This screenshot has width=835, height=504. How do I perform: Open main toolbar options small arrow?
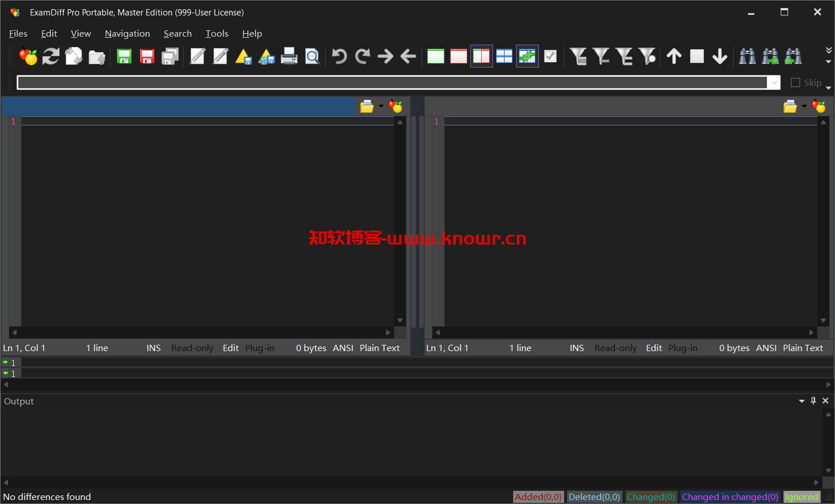828,61
